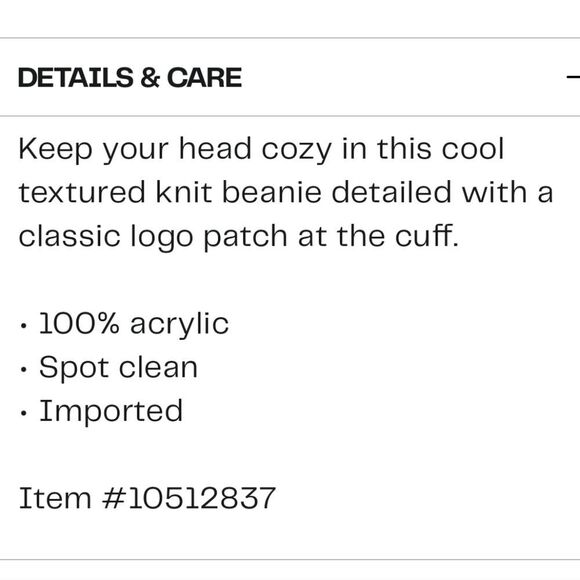Viewport: 580px width, 580px height.
Task: Select the "100% acrylic" bullet text
Action: coord(134,324)
